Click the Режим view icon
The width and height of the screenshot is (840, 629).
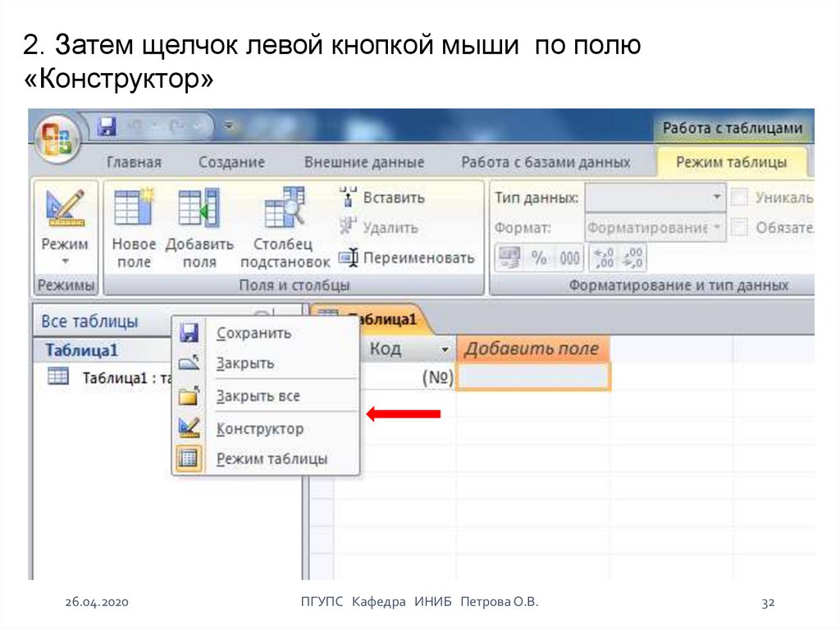point(65,210)
